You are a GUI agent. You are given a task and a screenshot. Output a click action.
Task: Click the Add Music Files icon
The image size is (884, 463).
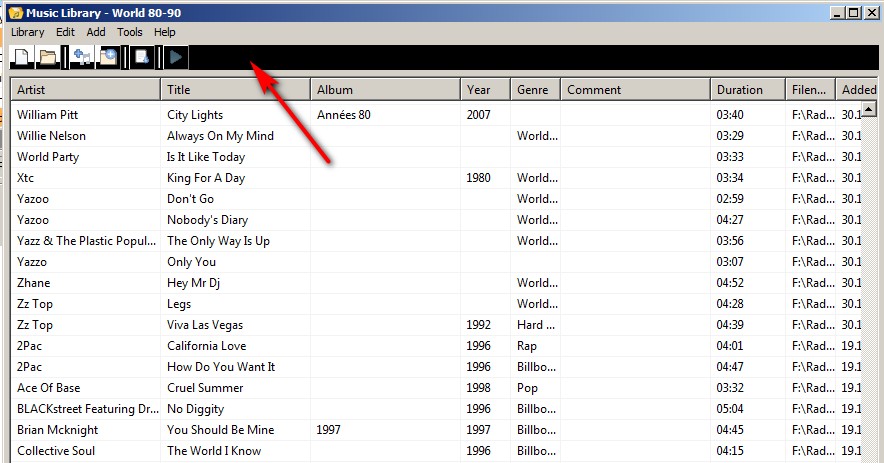82,58
